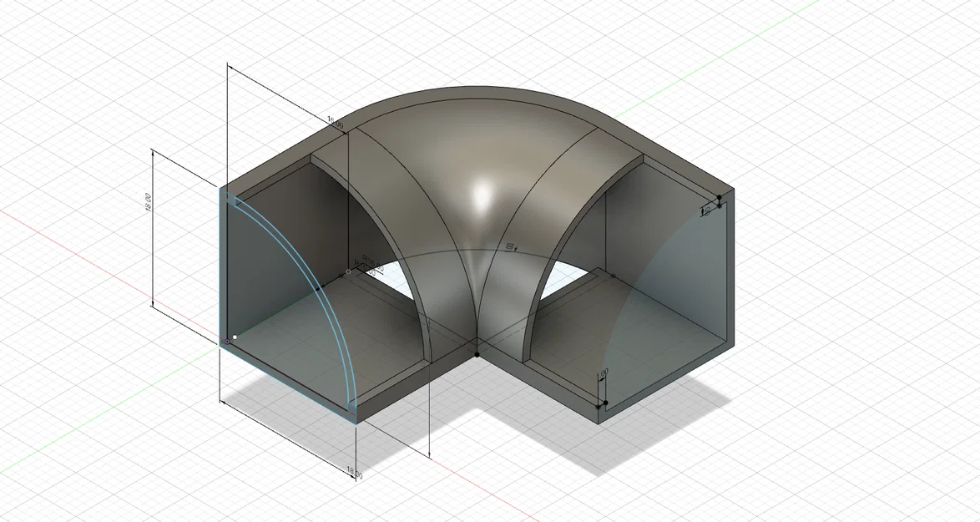This screenshot has height=522, width=980.
Task: Select the R16.00 radius dimension label
Action: [371, 264]
